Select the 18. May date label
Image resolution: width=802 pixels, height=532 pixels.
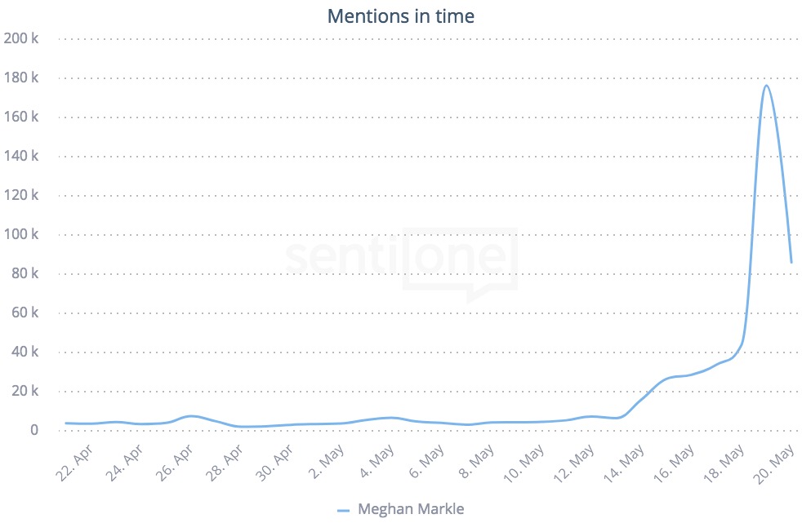724,463
